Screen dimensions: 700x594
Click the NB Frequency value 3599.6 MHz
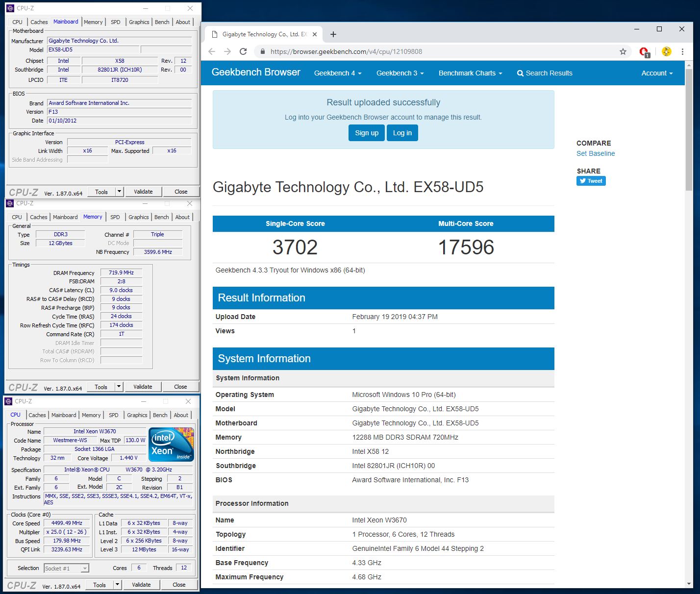click(x=158, y=252)
